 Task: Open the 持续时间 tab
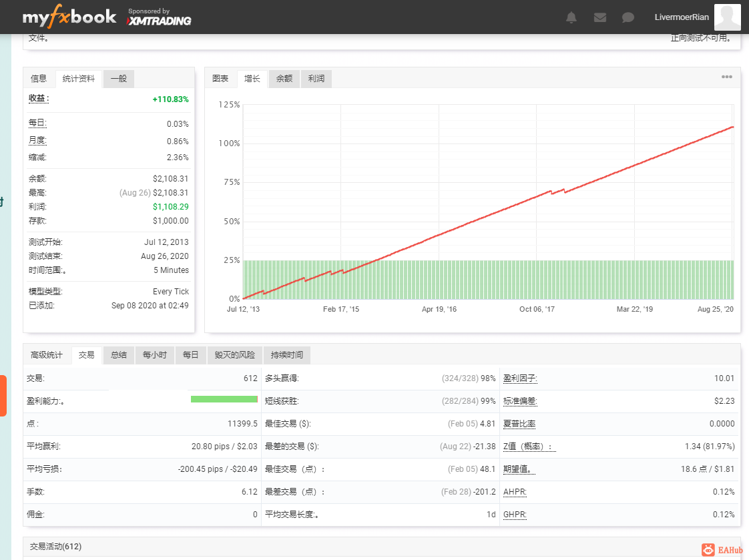click(287, 355)
